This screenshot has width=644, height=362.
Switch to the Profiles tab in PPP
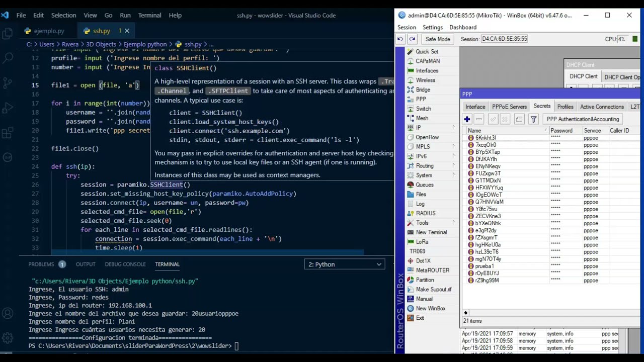[565, 107]
